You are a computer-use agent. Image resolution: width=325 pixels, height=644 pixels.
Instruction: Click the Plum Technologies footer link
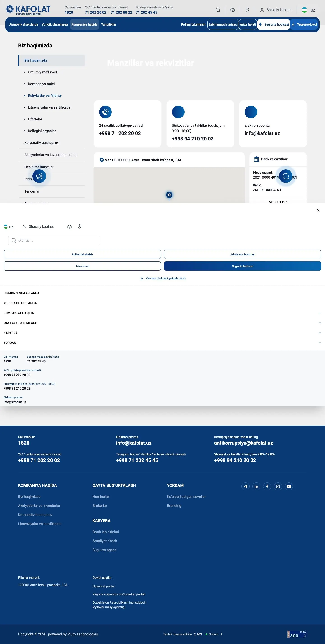click(83, 634)
